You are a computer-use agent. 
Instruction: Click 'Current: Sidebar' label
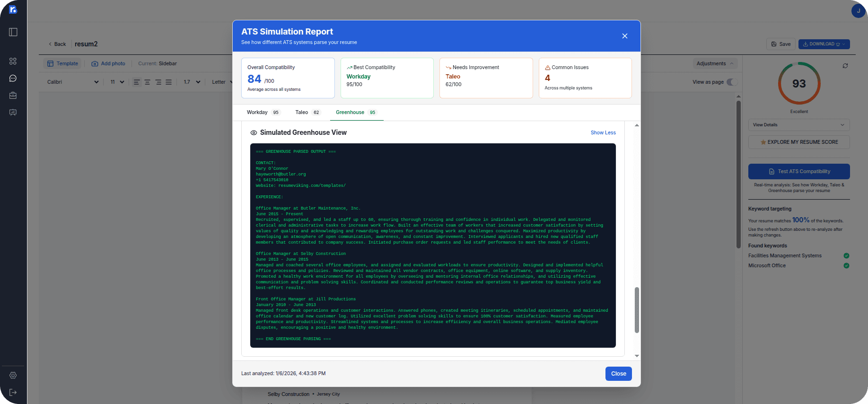(x=158, y=63)
